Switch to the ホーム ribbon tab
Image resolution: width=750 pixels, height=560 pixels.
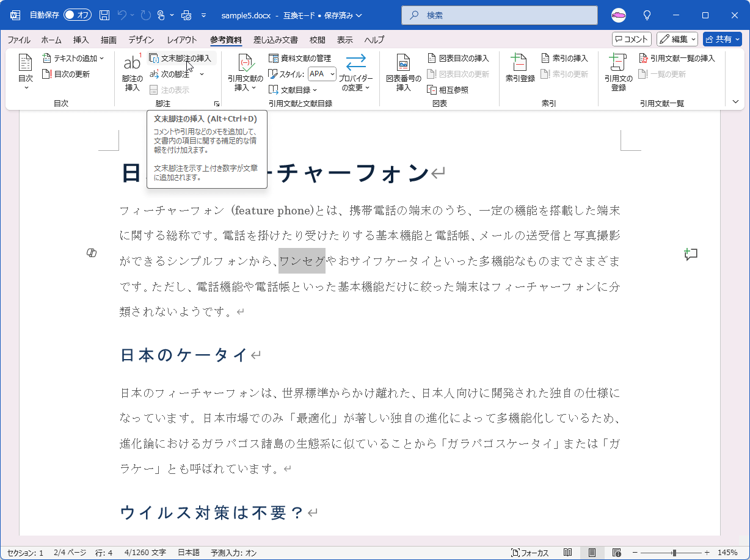[x=51, y=39]
